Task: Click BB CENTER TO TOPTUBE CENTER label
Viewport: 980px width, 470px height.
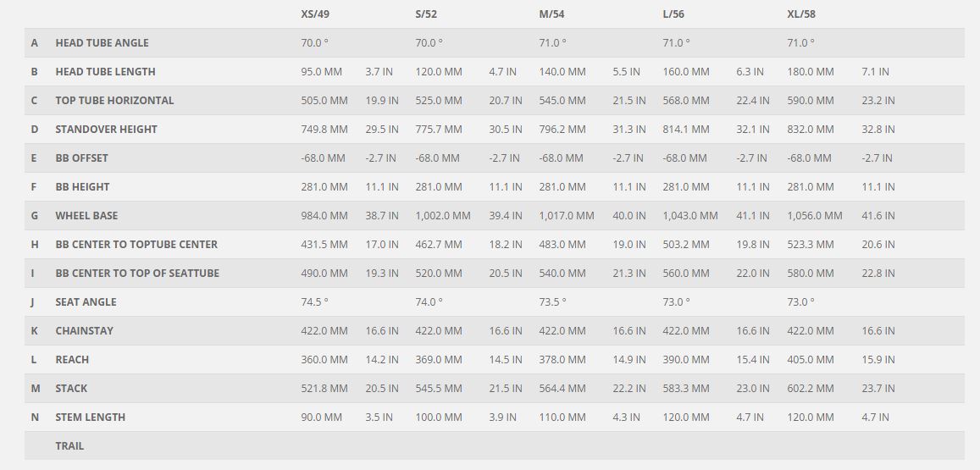Action: (x=136, y=245)
